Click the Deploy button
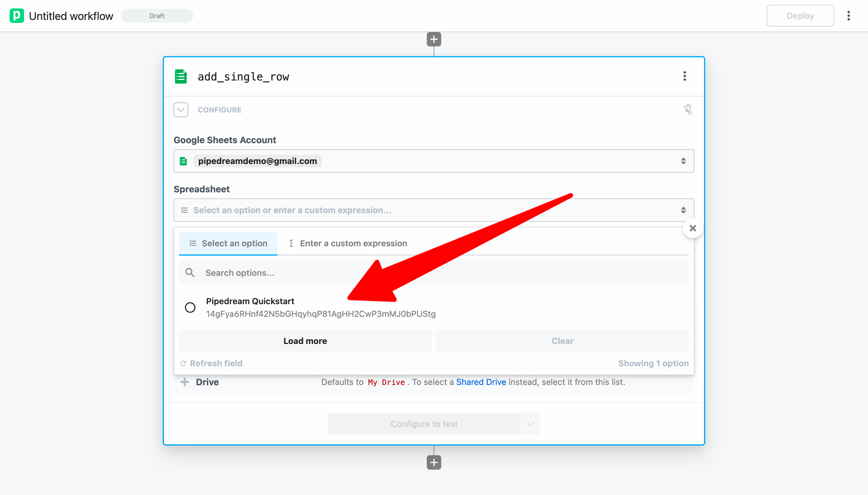868x495 pixels. click(800, 16)
